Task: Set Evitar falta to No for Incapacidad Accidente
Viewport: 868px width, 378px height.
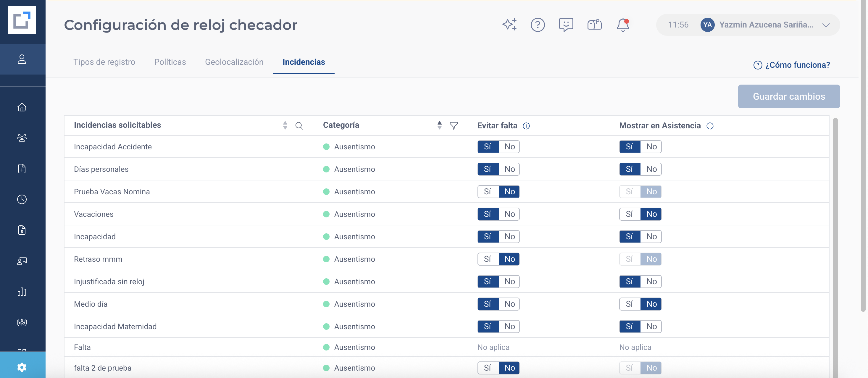Action: 509,146
